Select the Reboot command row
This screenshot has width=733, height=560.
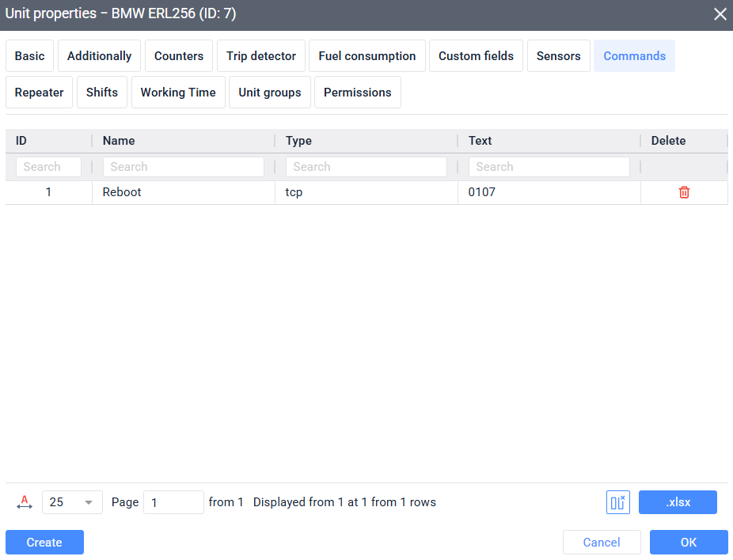coord(183,192)
